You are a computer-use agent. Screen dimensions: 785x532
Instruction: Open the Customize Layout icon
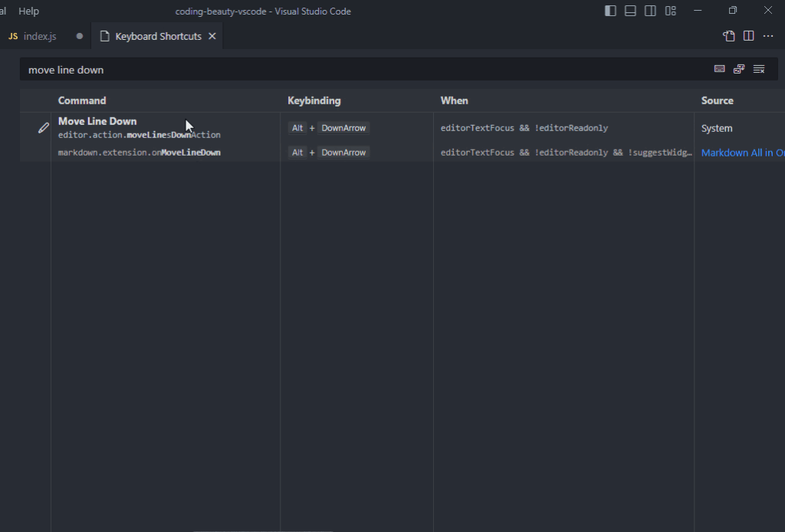click(x=671, y=11)
